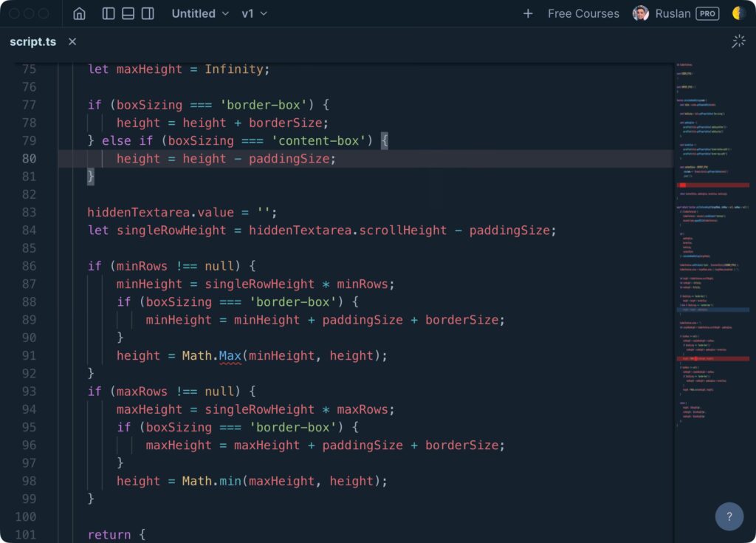This screenshot has height=543, width=756.
Task: Select the script.ts tab
Action: [x=32, y=41]
